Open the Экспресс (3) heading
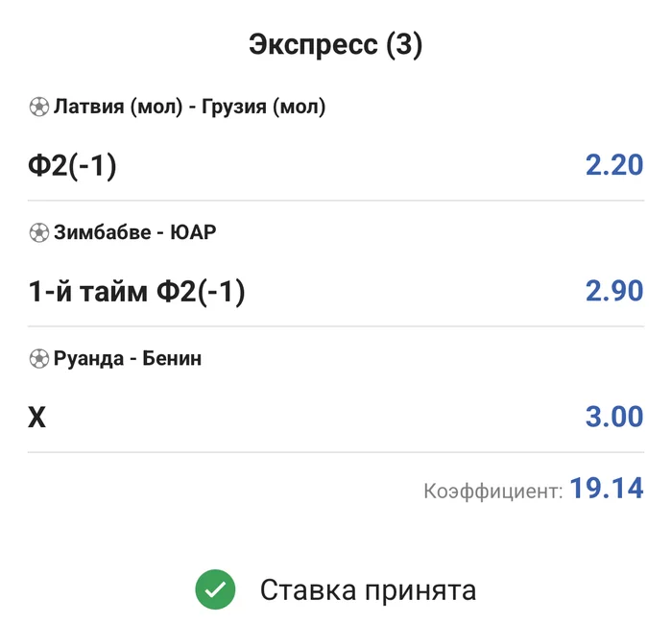 click(x=336, y=45)
